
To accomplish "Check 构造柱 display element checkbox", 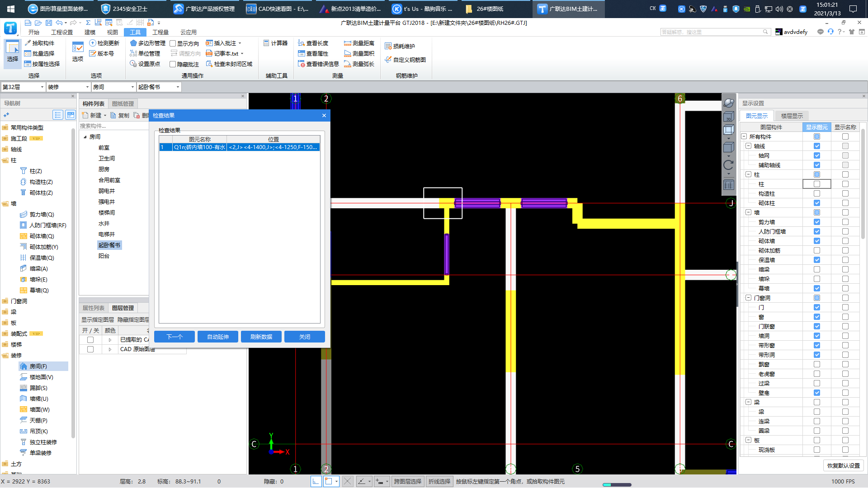I will coord(817,193).
